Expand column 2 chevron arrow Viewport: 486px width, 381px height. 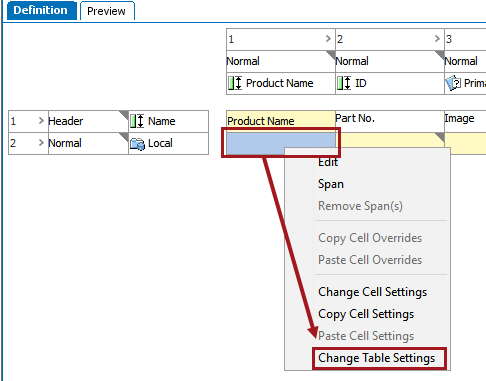[437, 39]
